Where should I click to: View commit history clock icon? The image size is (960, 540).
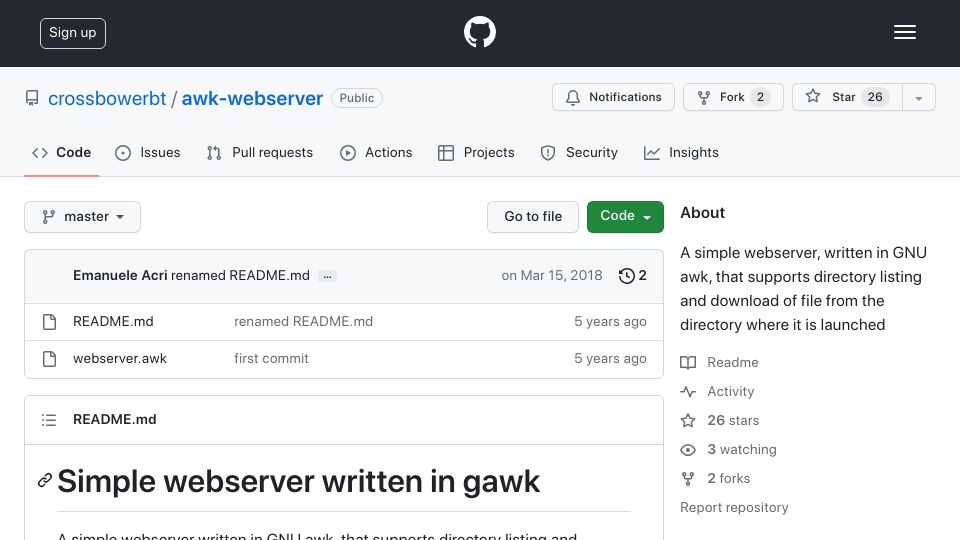(x=626, y=276)
